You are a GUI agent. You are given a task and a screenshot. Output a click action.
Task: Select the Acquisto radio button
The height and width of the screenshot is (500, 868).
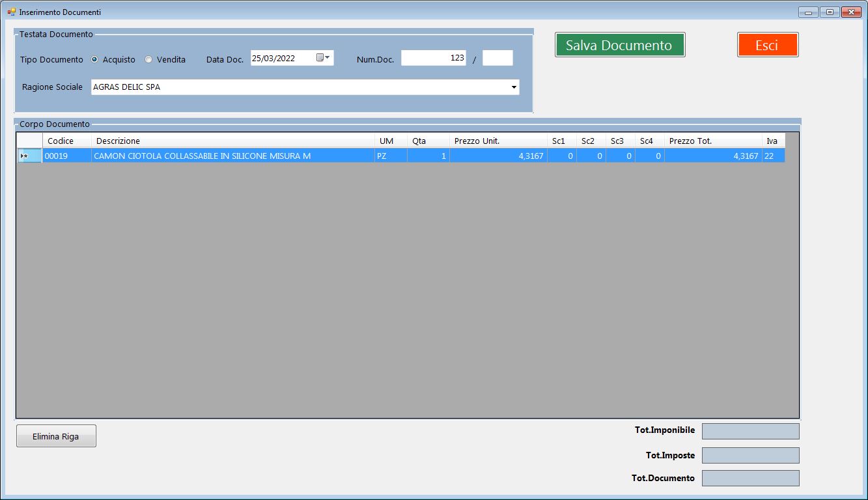pos(95,59)
